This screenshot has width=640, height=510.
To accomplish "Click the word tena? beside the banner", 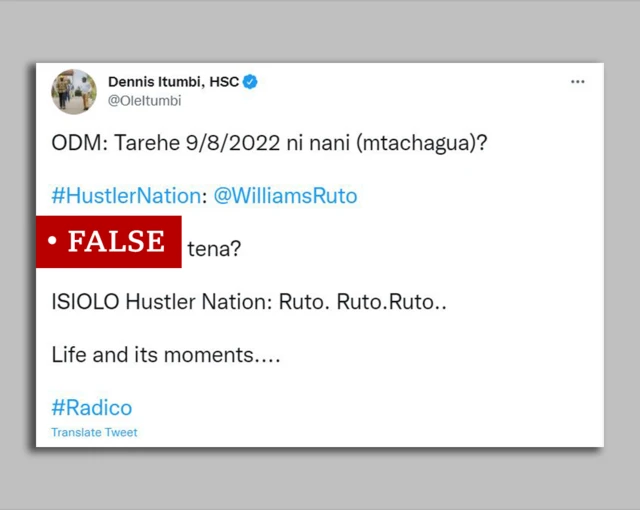I will click(214, 248).
